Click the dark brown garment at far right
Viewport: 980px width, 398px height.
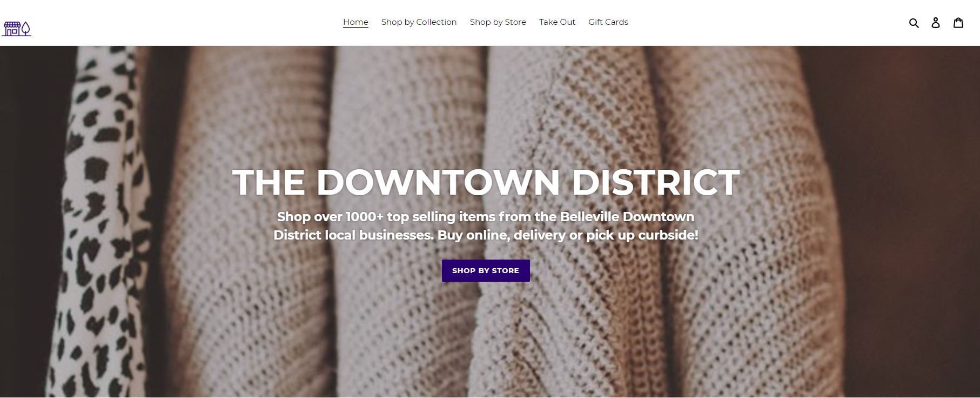click(x=908, y=222)
